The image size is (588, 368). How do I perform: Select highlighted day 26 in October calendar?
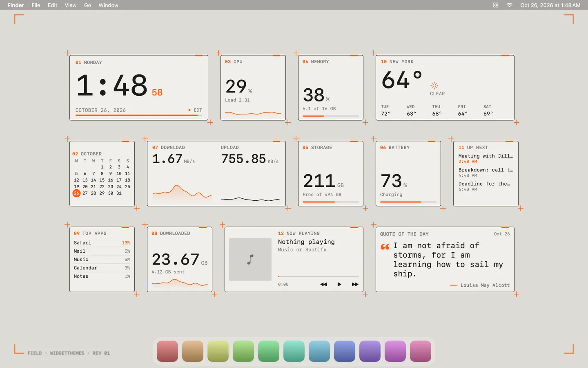pos(76,193)
